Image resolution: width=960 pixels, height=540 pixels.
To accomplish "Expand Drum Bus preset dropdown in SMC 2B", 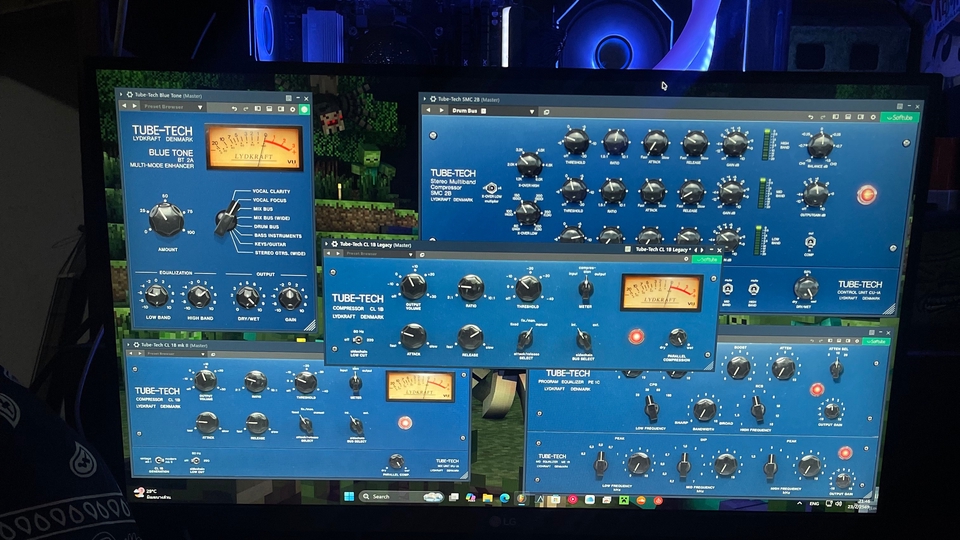I will tap(531, 111).
